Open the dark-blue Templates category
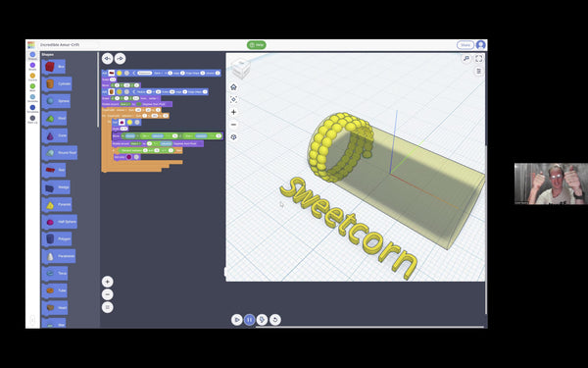Screen dimensions: 588x368 (32, 109)
